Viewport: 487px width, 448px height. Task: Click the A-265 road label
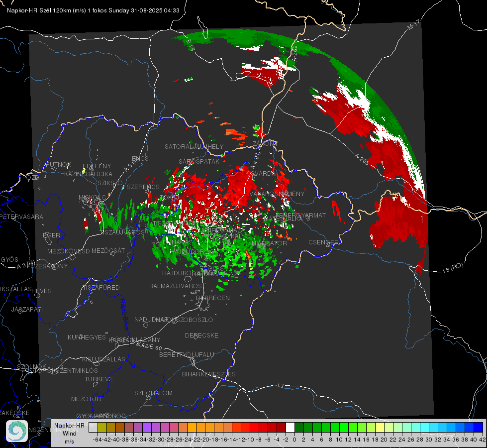[x=362, y=159]
